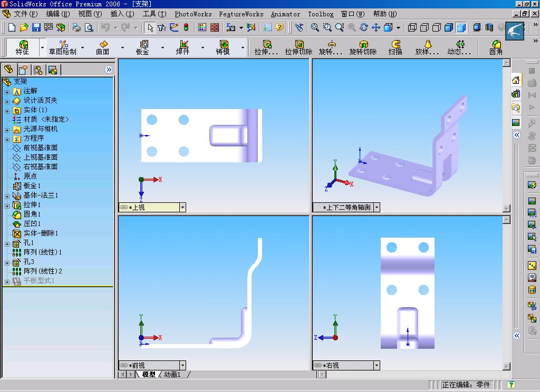
Task: Click the 扫描 sweep feature icon
Action: tap(396, 47)
